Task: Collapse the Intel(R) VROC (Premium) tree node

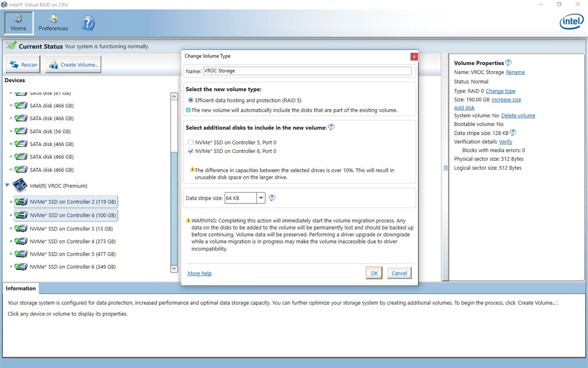Action: [x=6, y=185]
